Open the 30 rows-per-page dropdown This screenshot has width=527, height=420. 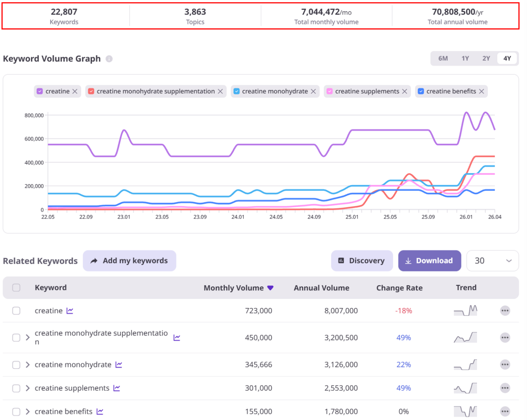(493, 261)
